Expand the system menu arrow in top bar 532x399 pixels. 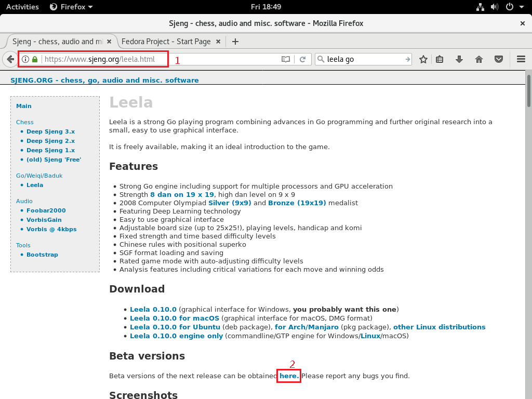tap(522, 7)
